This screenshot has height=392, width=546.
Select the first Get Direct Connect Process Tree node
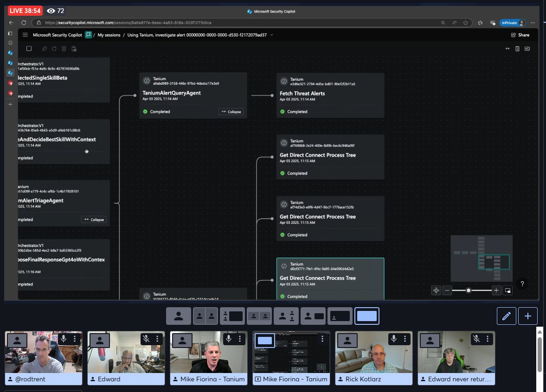coord(330,157)
